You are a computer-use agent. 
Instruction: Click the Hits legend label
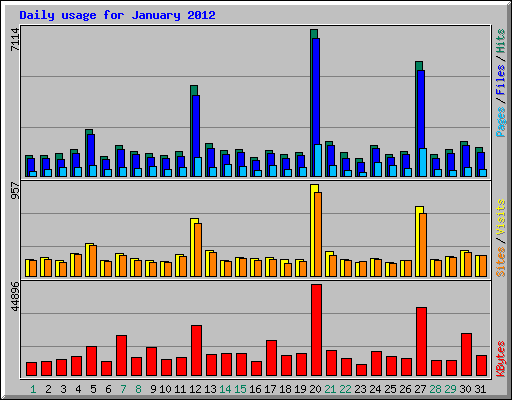coord(501,41)
